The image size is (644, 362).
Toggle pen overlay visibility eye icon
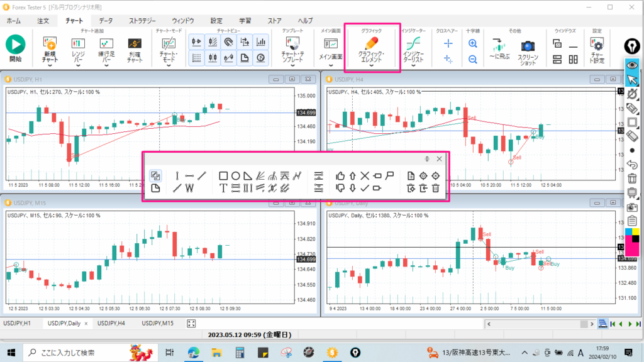[x=632, y=65]
